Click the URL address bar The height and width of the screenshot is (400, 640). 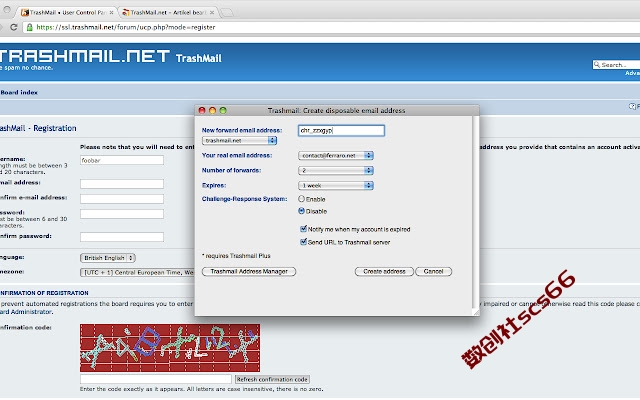pyautogui.click(x=331, y=27)
